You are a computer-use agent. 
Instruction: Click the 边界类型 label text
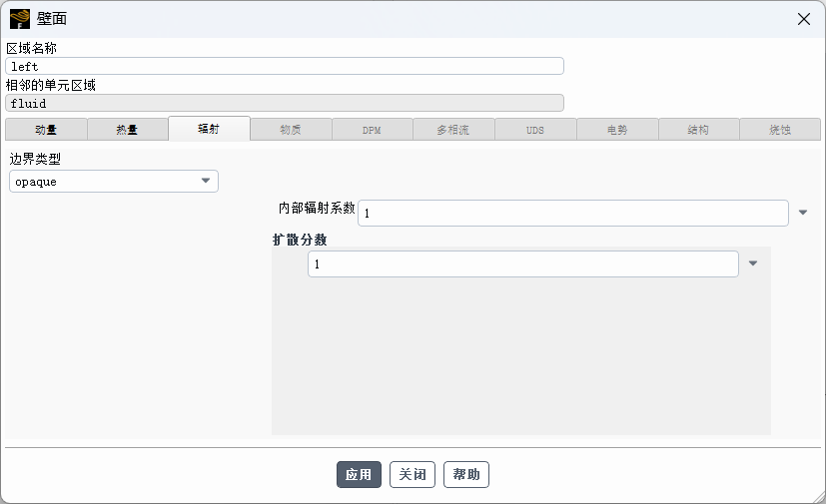click(x=35, y=159)
